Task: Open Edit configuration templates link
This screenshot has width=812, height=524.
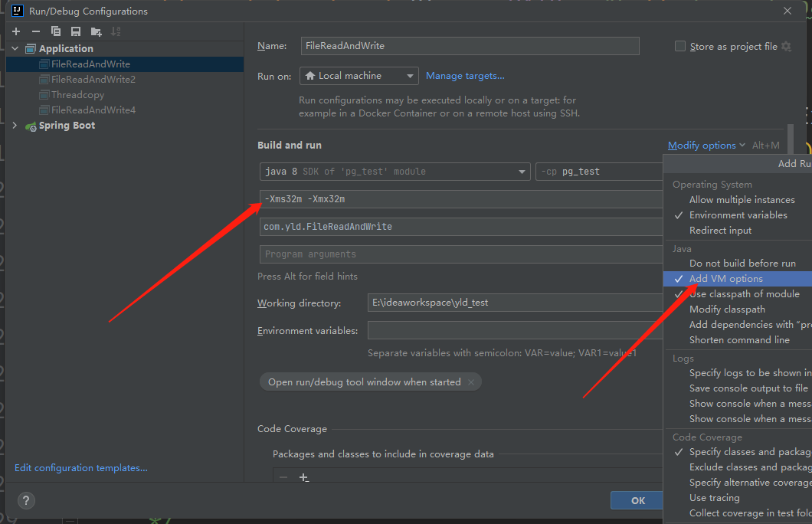Action: (80, 467)
